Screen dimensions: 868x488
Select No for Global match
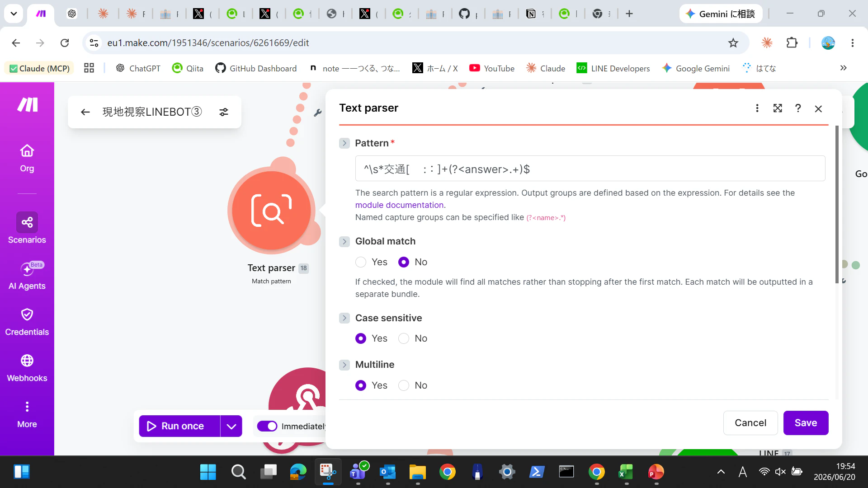pyautogui.click(x=404, y=262)
